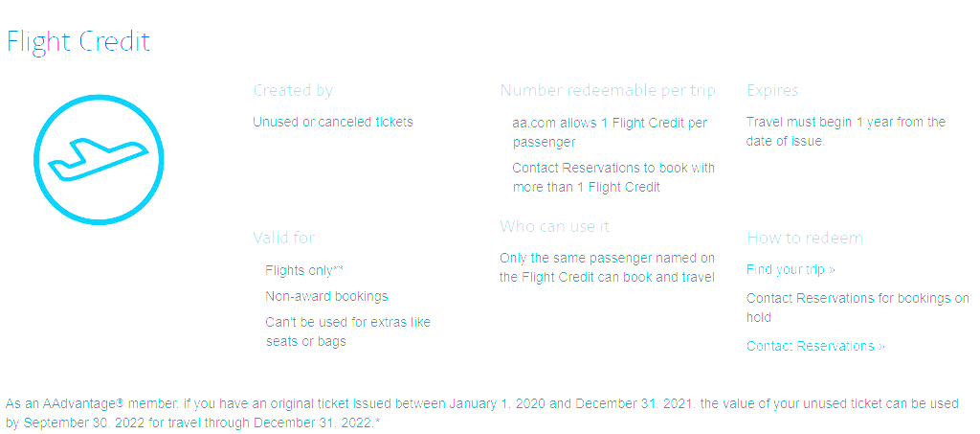Click the Unused or canceled tickets text

pyautogui.click(x=333, y=122)
